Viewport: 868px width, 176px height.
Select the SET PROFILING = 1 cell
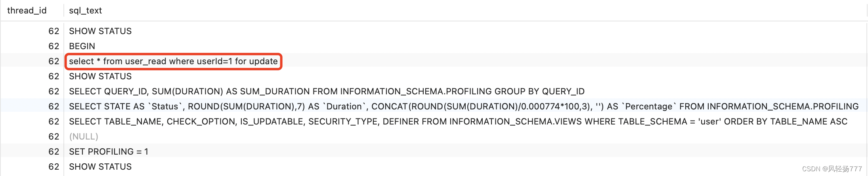tap(109, 152)
